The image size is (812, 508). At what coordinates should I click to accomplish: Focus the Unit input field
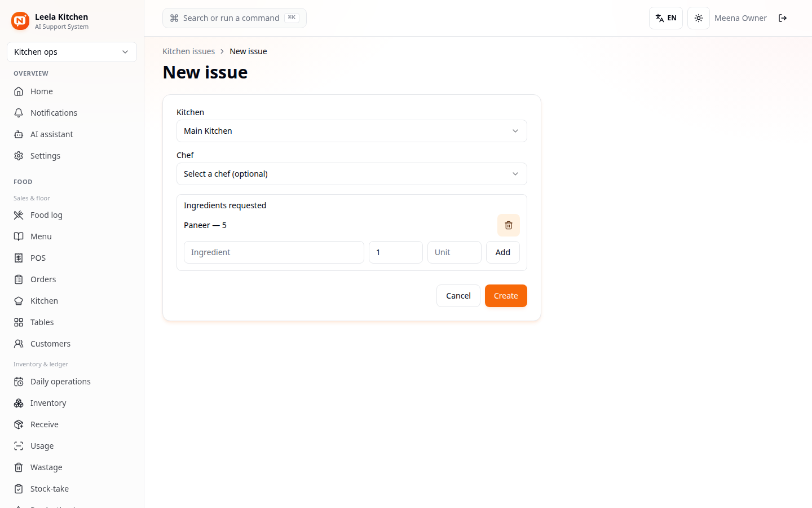click(x=454, y=252)
